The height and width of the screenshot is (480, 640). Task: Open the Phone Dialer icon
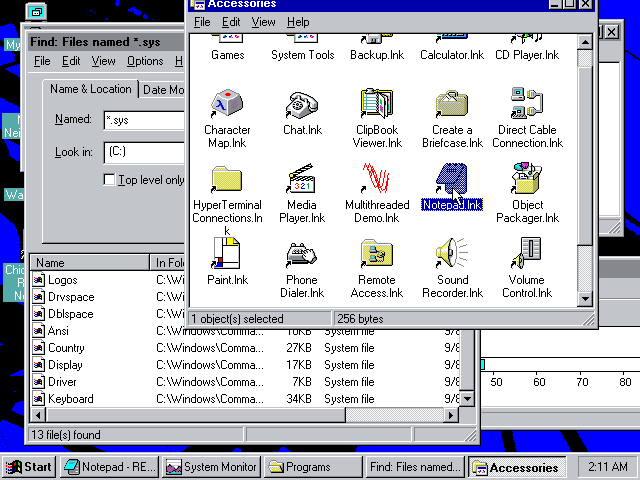pos(302,255)
